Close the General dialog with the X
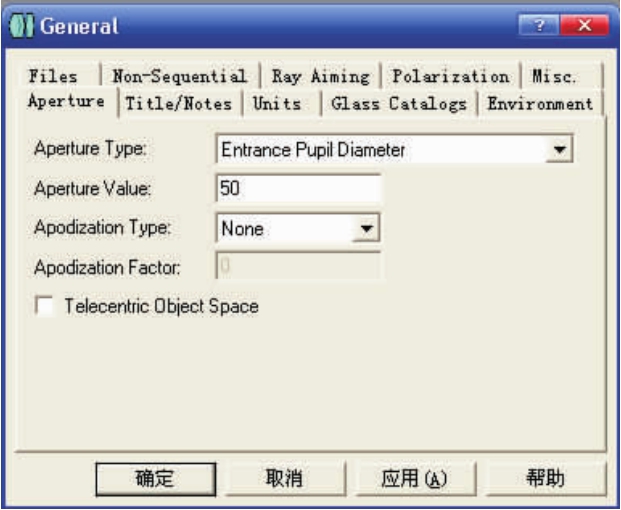The image size is (621, 510). 585,25
